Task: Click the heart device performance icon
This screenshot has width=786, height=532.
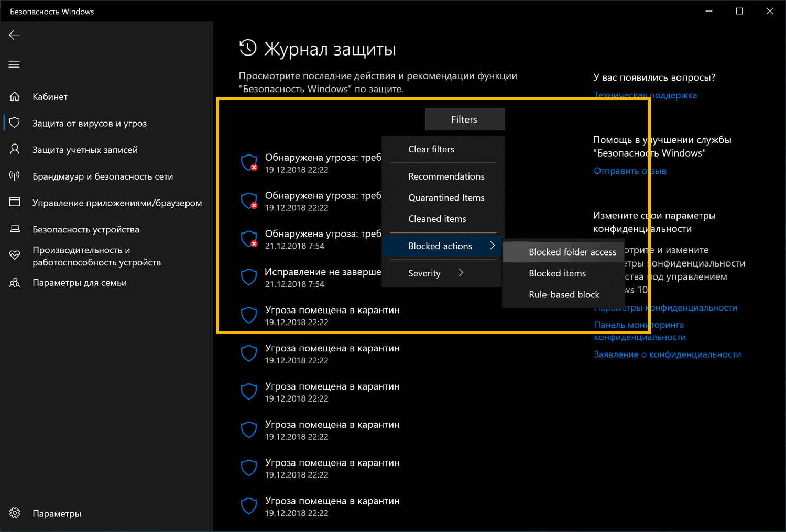Action: click(15, 256)
